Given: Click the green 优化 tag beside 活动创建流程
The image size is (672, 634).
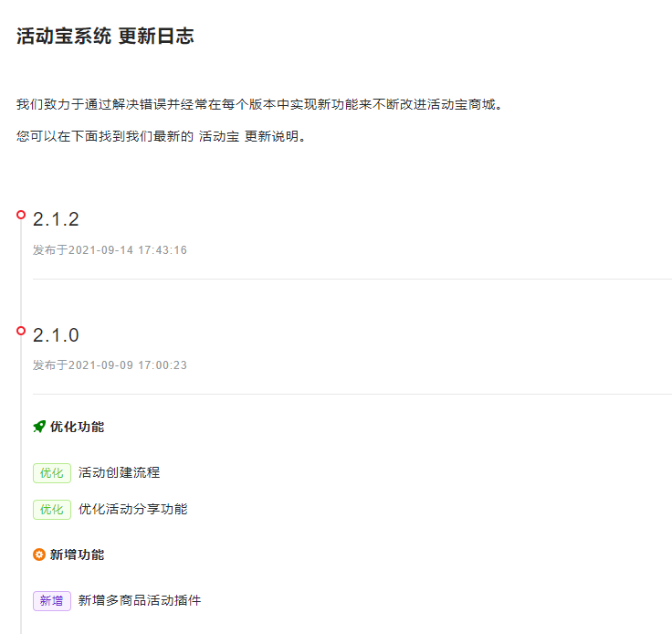Looking at the screenshot, I should (x=52, y=473).
